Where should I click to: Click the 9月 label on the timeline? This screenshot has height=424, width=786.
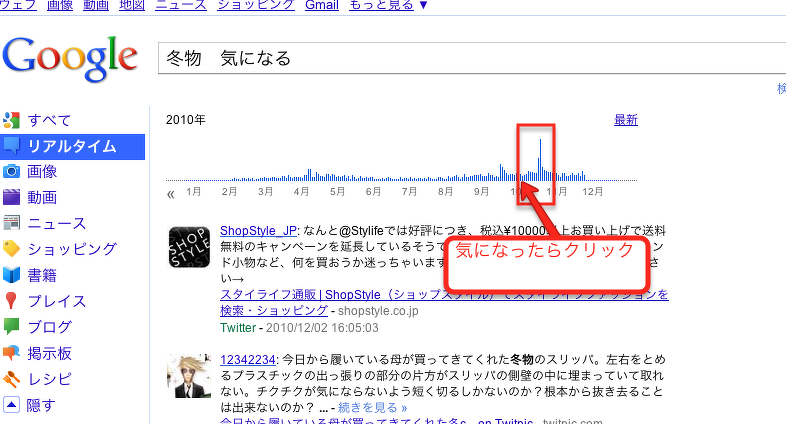click(481, 191)
